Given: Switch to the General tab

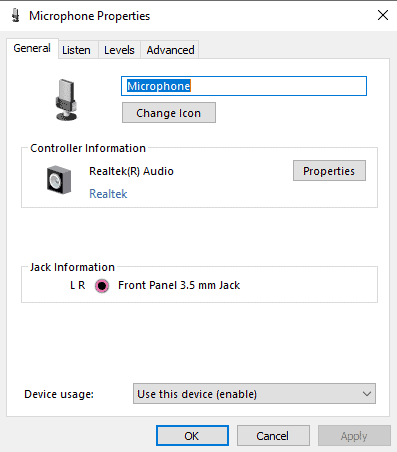Looking at the screenshot, I should pos(32,49).
